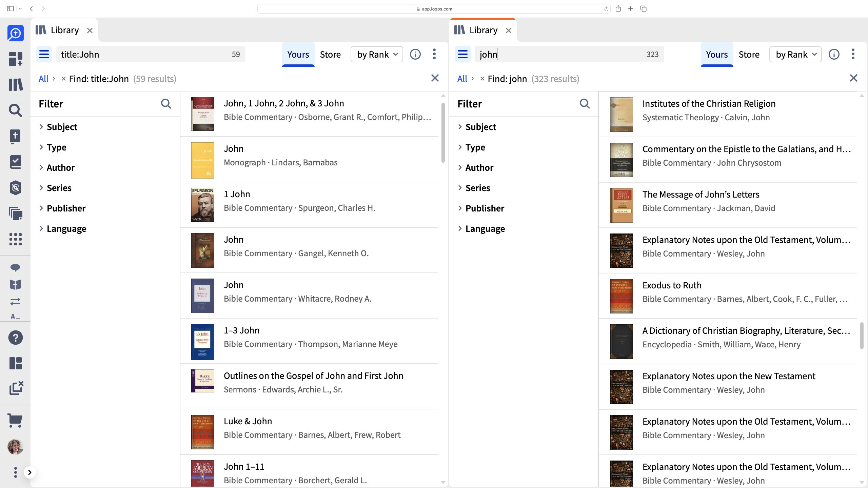868x488 pixels.
Task: Search filters in left Filter pane
Action: [166, 104]
